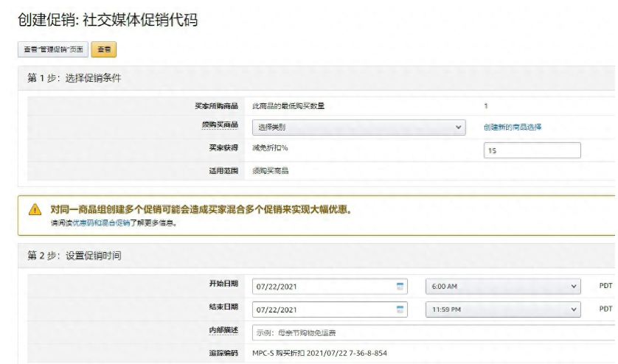Click the PDT label beside start time
Viewport: 618px width, 364px height.
pyautogui.click(x=605, y=286)
